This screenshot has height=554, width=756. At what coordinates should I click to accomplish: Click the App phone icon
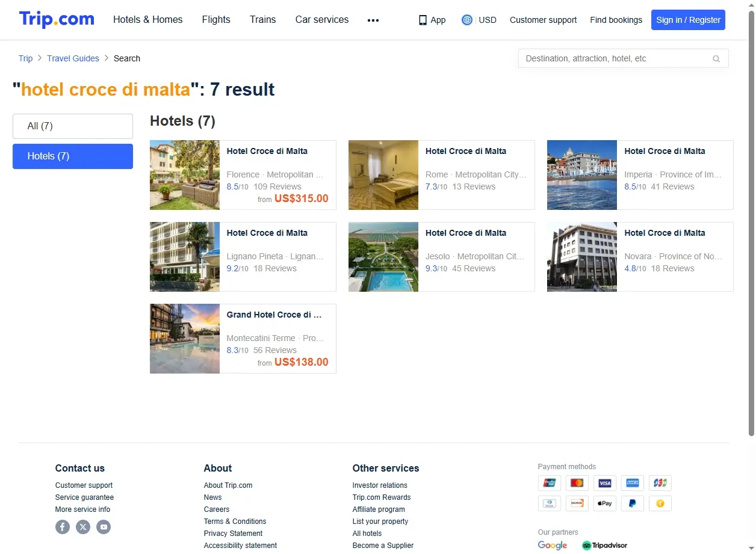pos(423,20)
